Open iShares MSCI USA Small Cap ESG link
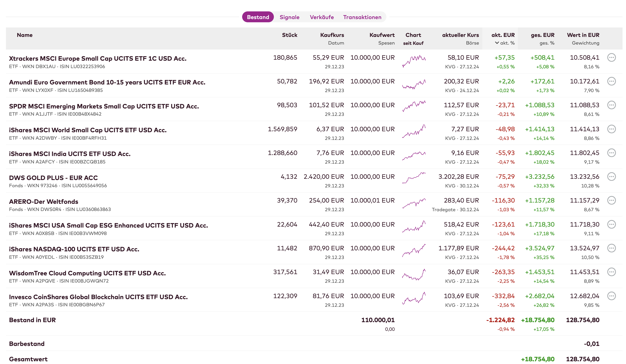 coord(108,225)
